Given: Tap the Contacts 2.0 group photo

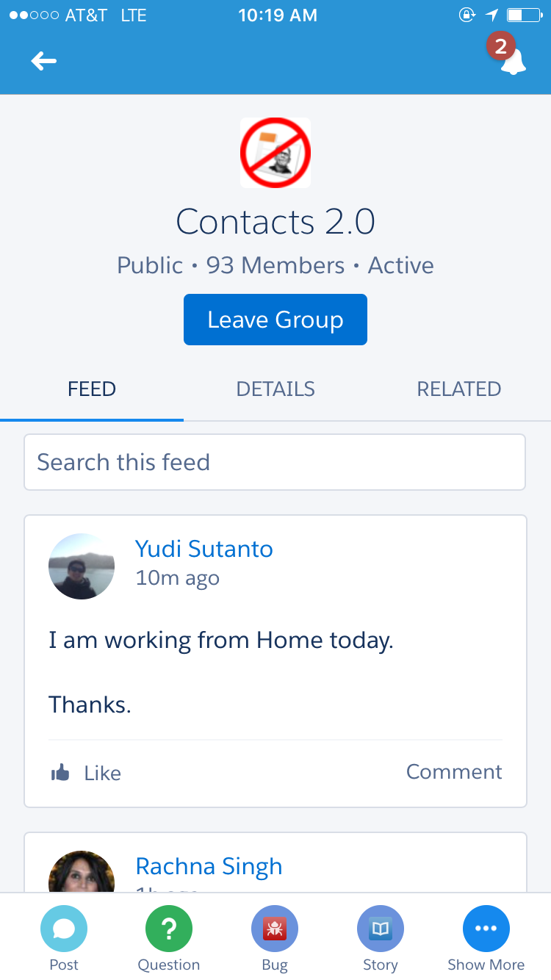Looking at the screenshot, I should coord(275,153).
